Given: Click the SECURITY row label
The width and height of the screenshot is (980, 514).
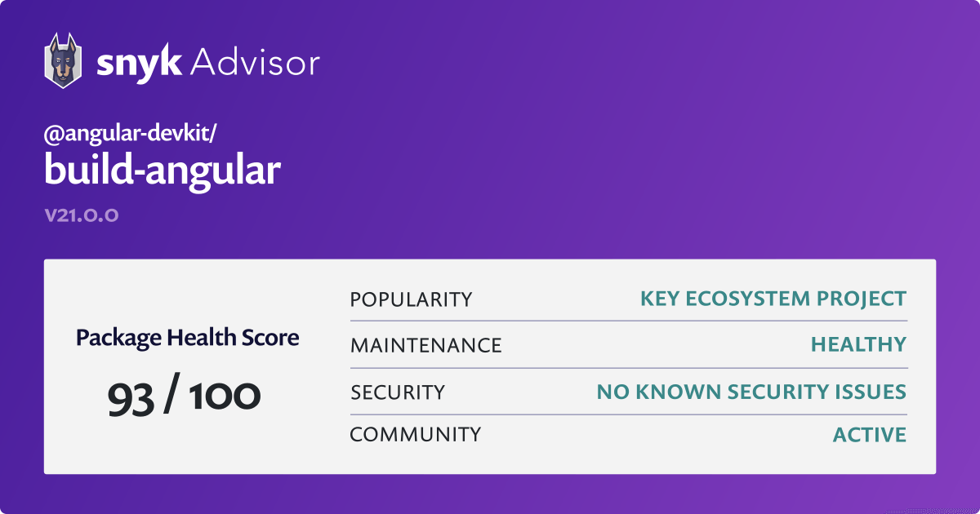Looking at the screenshot, I should coord(398,393).
